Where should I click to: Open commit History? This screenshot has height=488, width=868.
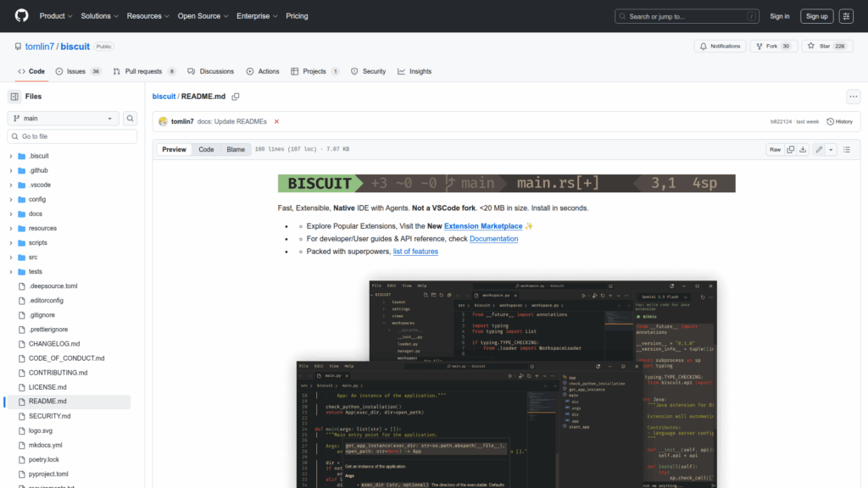click(x=839, y=122)
